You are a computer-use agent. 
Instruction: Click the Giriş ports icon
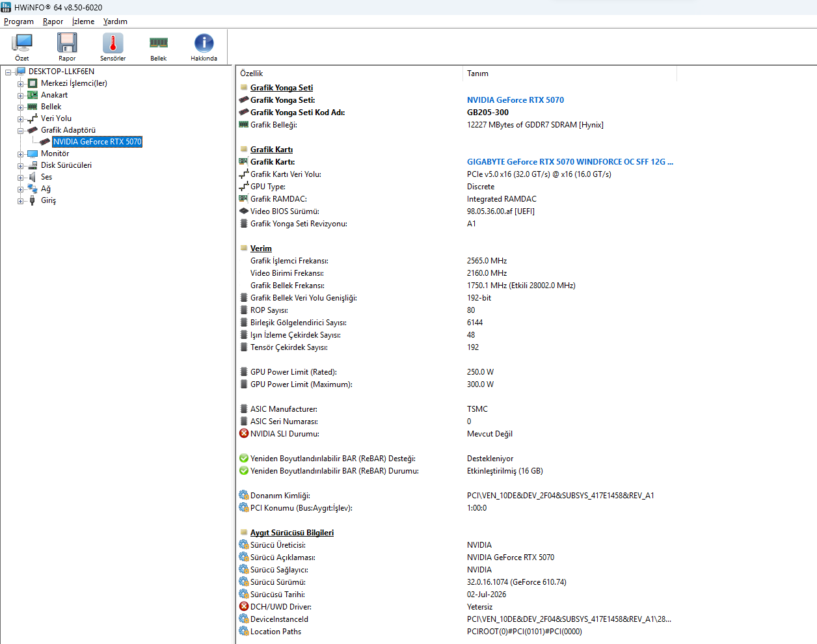pyautogui.click(x=33, y=200)
